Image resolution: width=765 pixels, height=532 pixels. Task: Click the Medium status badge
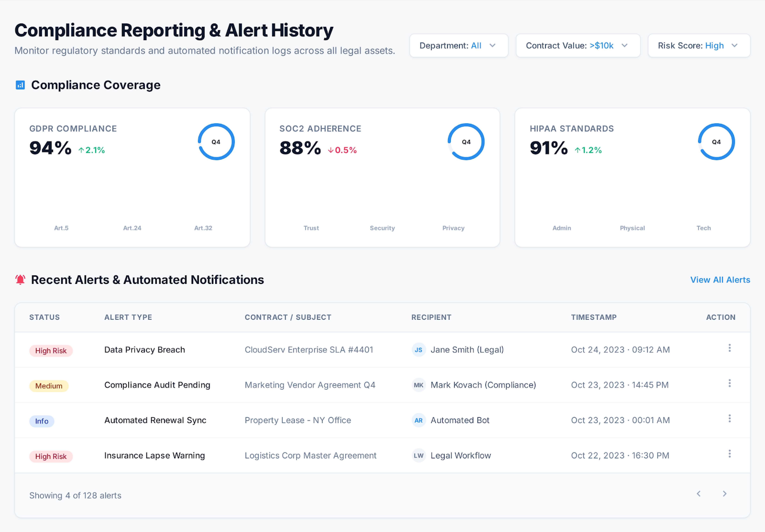tap(49, 386)
